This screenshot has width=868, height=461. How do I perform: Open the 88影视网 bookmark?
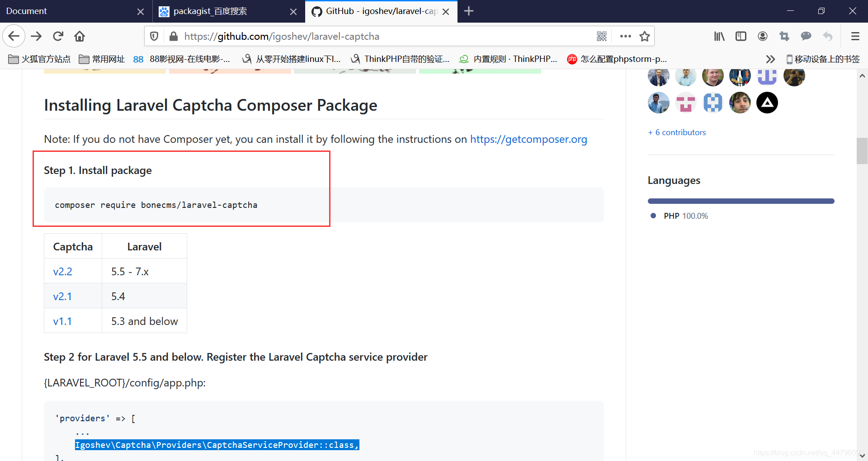tap(182, 59)
